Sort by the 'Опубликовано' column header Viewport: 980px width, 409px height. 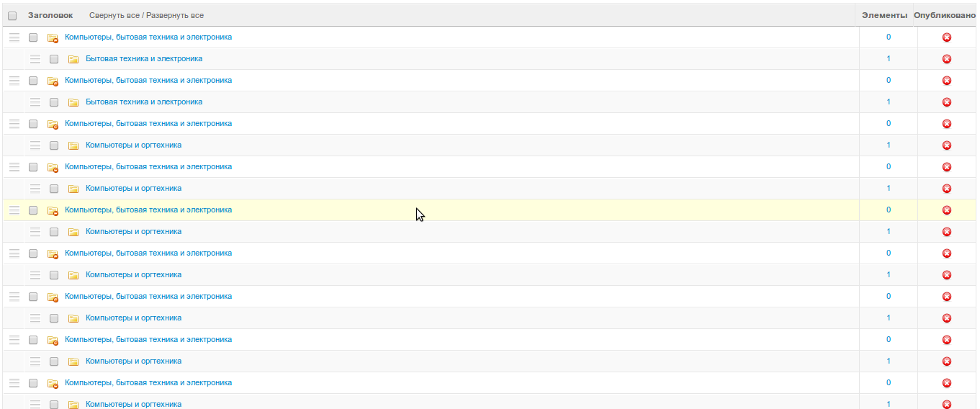click(945, 15)
